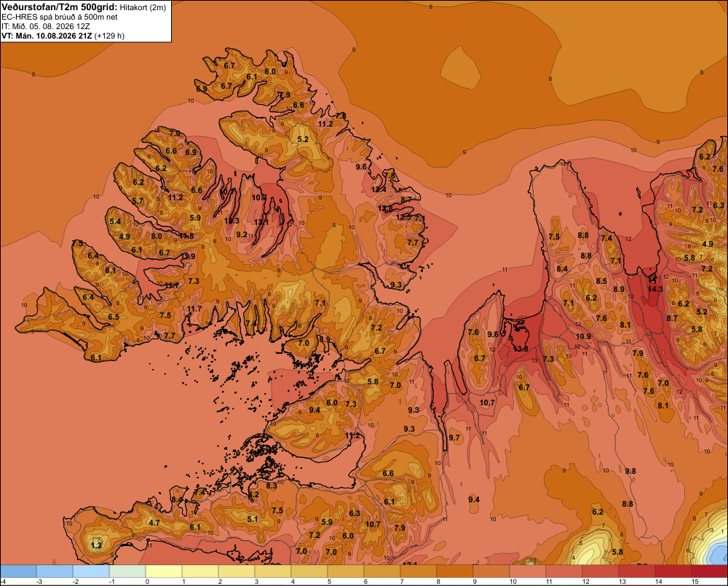
Task: Click the legend tick label '-4'
Action: click(3, 582)
